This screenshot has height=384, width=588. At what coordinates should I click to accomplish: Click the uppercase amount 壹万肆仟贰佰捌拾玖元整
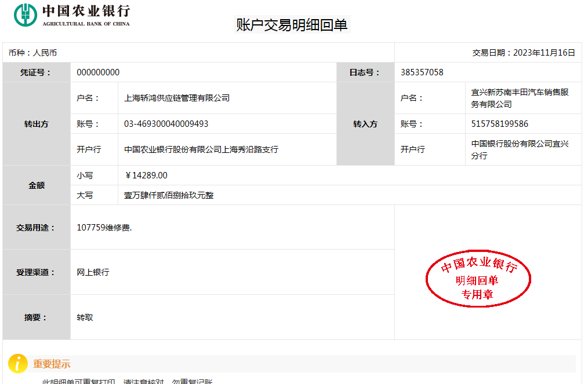[x=169, y=195]
